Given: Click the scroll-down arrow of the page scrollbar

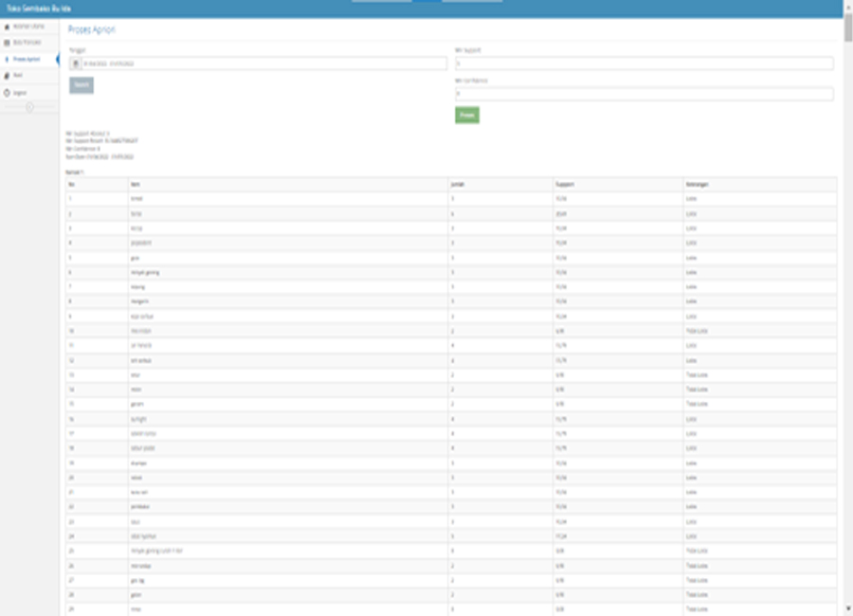Looking at the screenshot, I should coord(847,607).
